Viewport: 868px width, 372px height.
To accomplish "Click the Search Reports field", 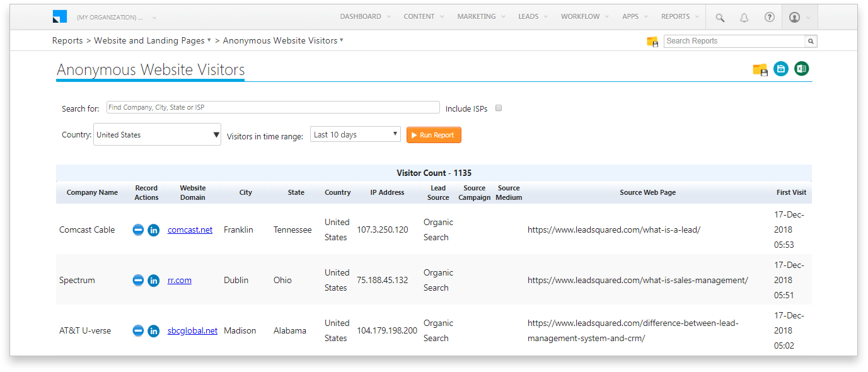I will [734, 41].
